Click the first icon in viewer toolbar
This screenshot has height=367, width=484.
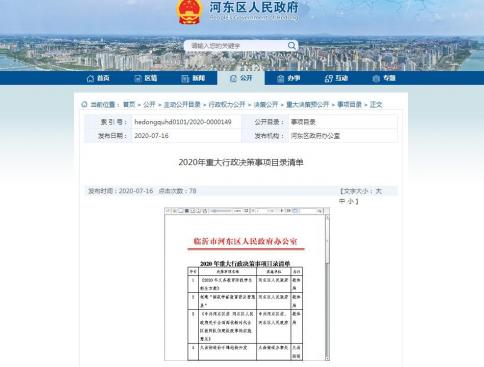point(168,211)
